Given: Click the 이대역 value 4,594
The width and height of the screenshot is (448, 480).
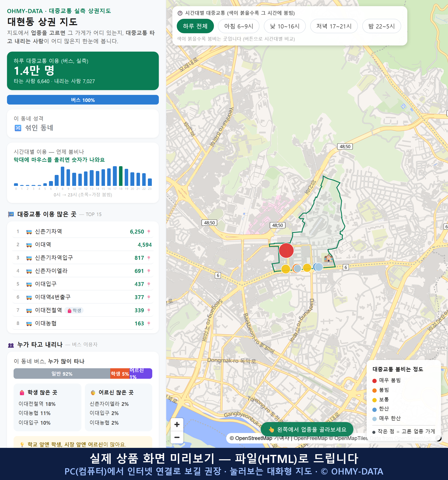Looking at the screenshot, I should coord(145,245).
